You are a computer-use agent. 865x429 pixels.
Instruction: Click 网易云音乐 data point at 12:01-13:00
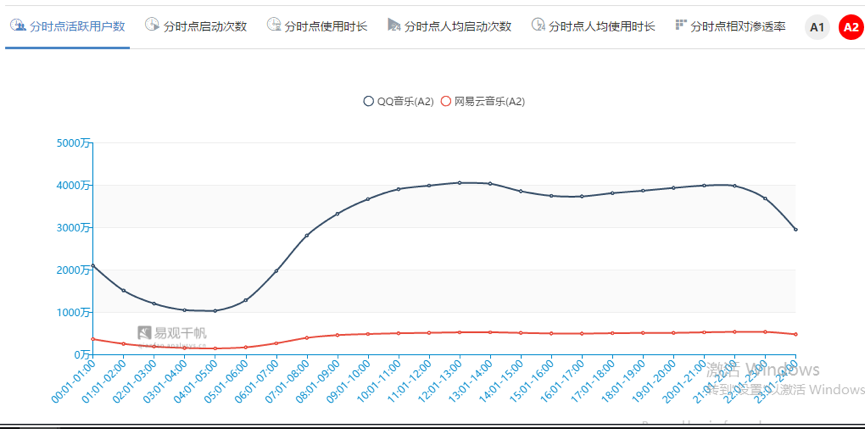(459, 332)
